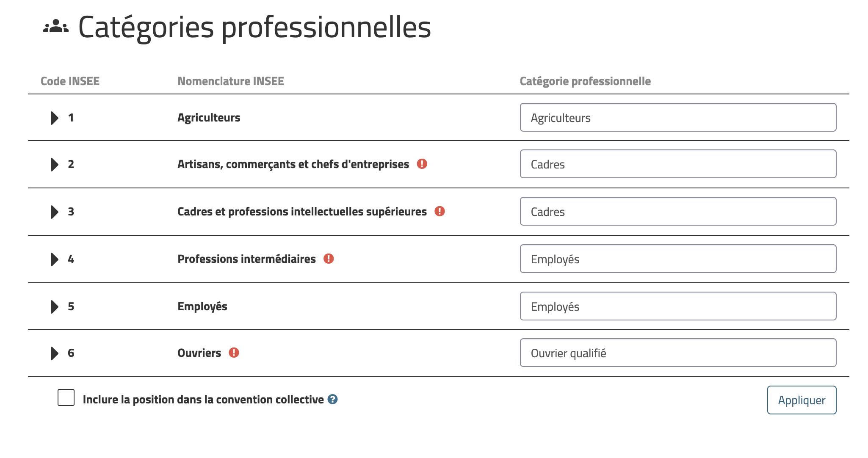
Task: Click the Inclure la position checkbox label text
Action: (203, 400)
